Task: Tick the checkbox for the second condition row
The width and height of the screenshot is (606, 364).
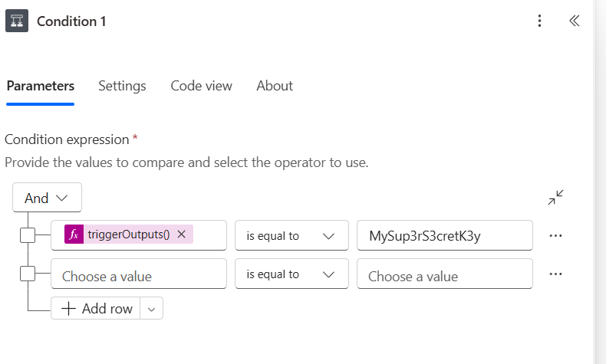Action: pos(28,274)
